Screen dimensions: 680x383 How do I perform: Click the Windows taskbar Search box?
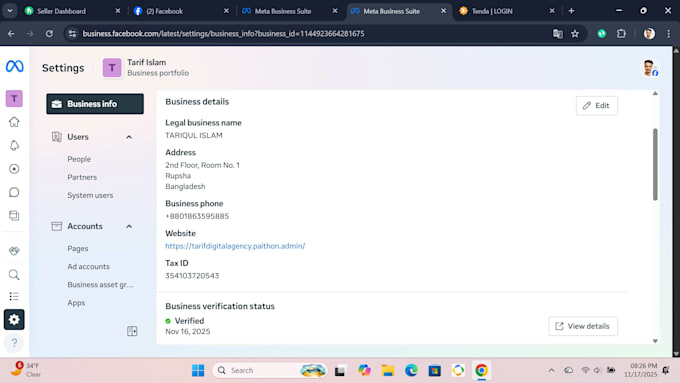coord(269,370)
